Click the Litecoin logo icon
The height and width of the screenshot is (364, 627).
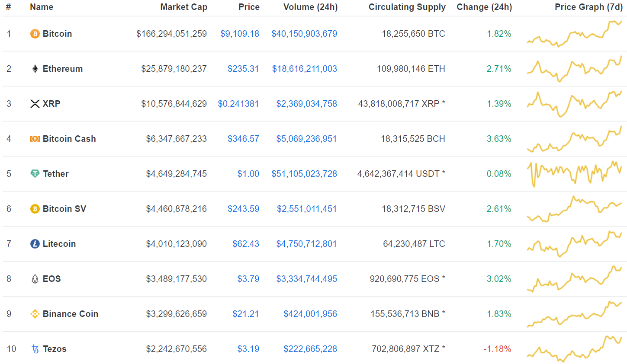pos(35,244)
